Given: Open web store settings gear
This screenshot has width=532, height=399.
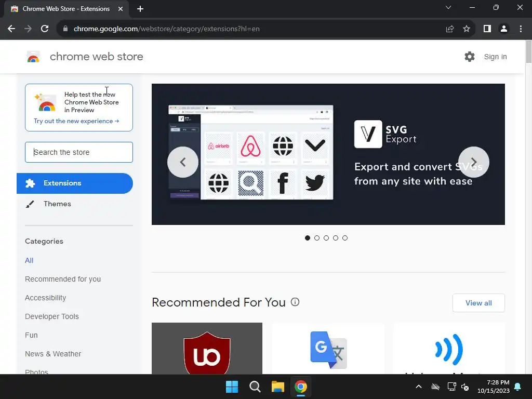Looking at the screenshot, I should click(470, 57).
